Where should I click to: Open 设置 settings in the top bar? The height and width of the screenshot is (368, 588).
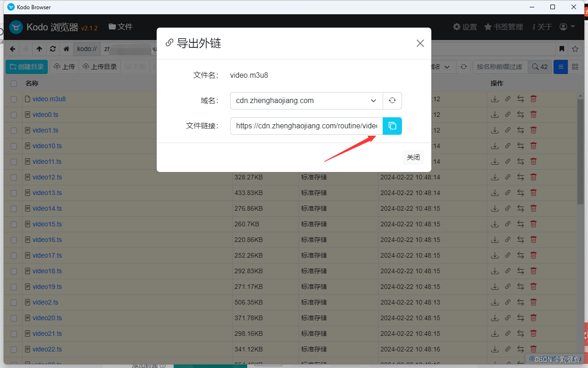tap(465, 27)
